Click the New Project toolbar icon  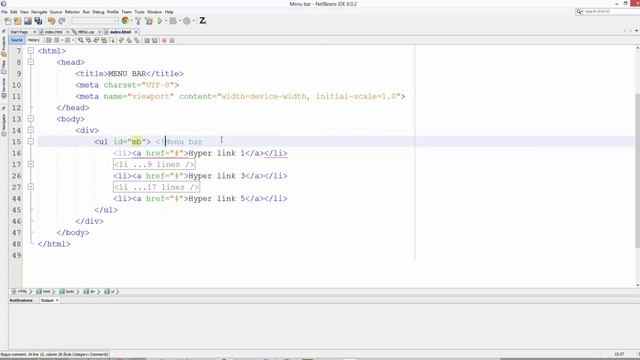(x=18, y=21)
